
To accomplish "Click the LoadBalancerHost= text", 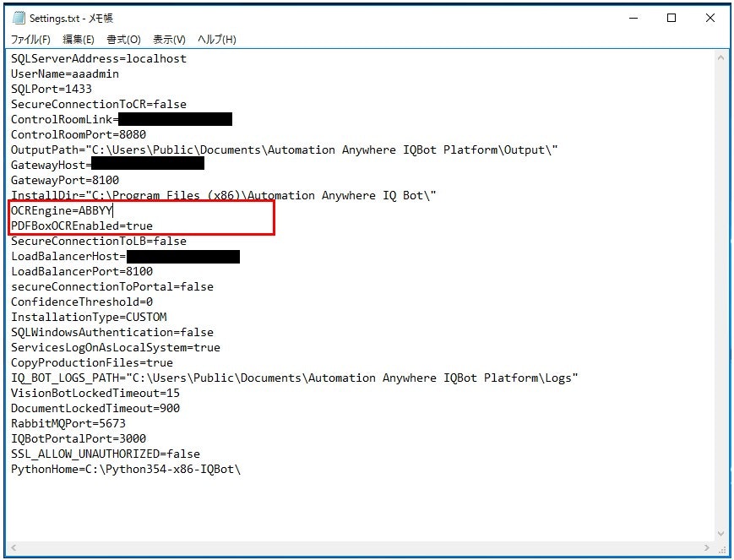I will 68,257.
